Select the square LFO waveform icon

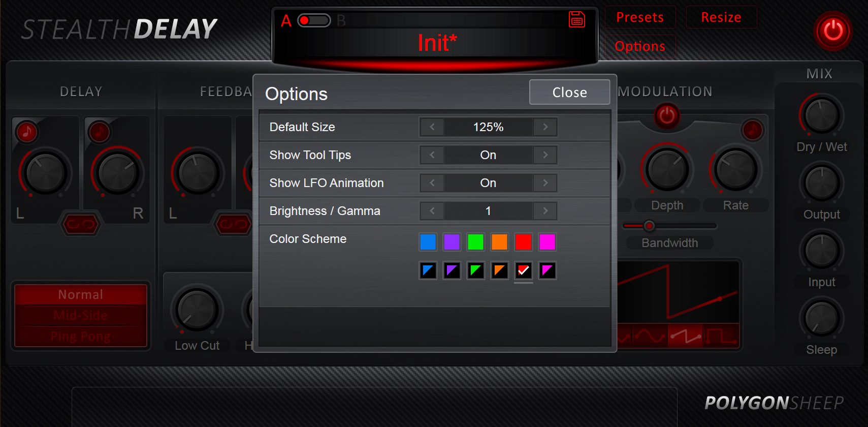(x=721, y=336)
